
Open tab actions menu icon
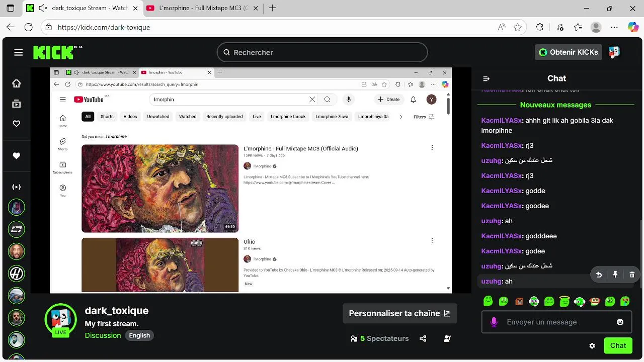10,8
